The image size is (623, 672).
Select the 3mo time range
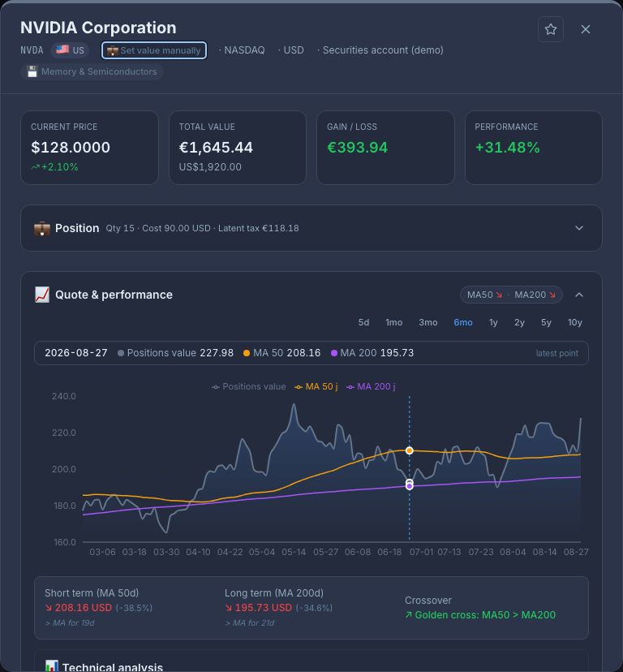click(x=428, y=322)
